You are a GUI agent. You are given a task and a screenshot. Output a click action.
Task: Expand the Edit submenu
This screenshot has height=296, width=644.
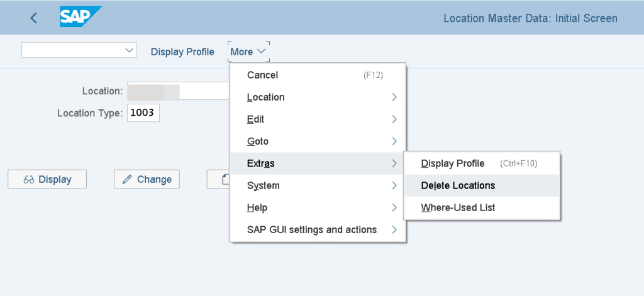[318, 119]
